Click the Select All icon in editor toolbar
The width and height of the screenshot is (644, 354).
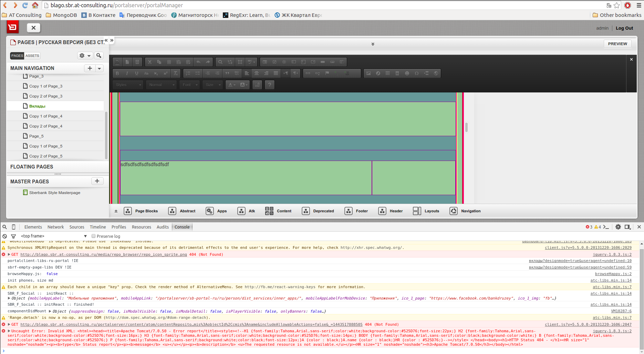click(240, 62)
